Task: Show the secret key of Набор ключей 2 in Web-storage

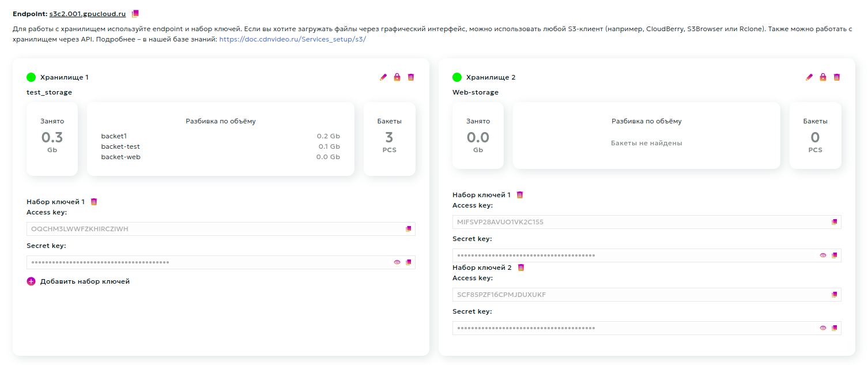Action: (x=822, y=328)
